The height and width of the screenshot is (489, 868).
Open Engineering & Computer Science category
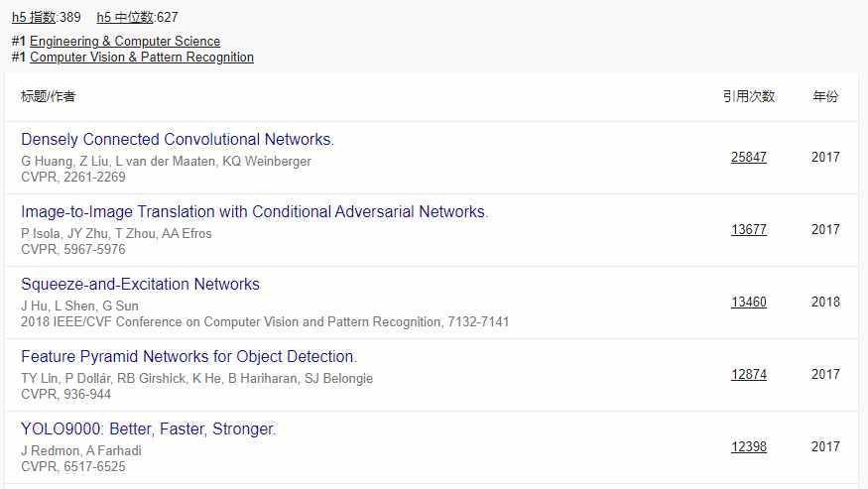pos(125,41)
